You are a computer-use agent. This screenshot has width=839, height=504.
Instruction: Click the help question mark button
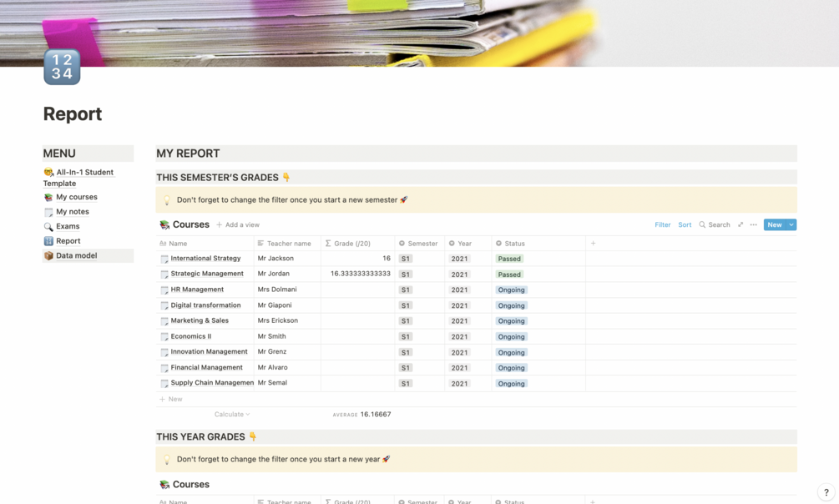click(826, 492)
